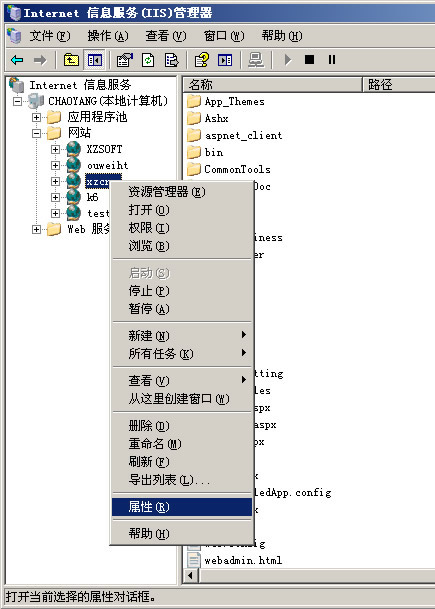Viewport: 435px width, 609px height.
Task: Select the bin folder icon
Action: click(x=194, y=152)
